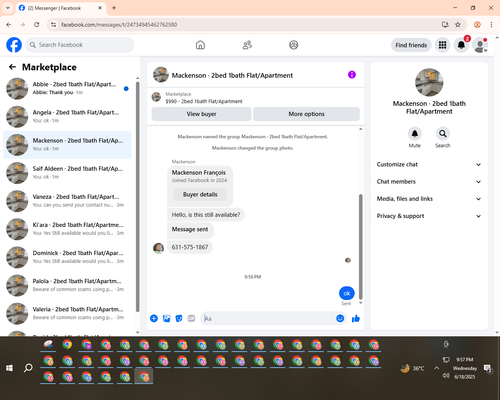Select the Mackenson conversation row
This screenshot has height=400, width=500.
(x=67, y=145)
